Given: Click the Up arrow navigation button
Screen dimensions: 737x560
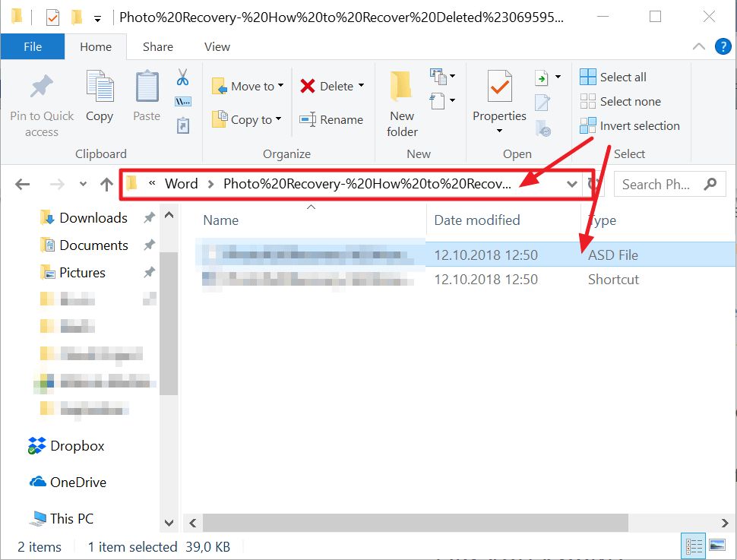Looking at the screenshot, I should pos(106,184).
